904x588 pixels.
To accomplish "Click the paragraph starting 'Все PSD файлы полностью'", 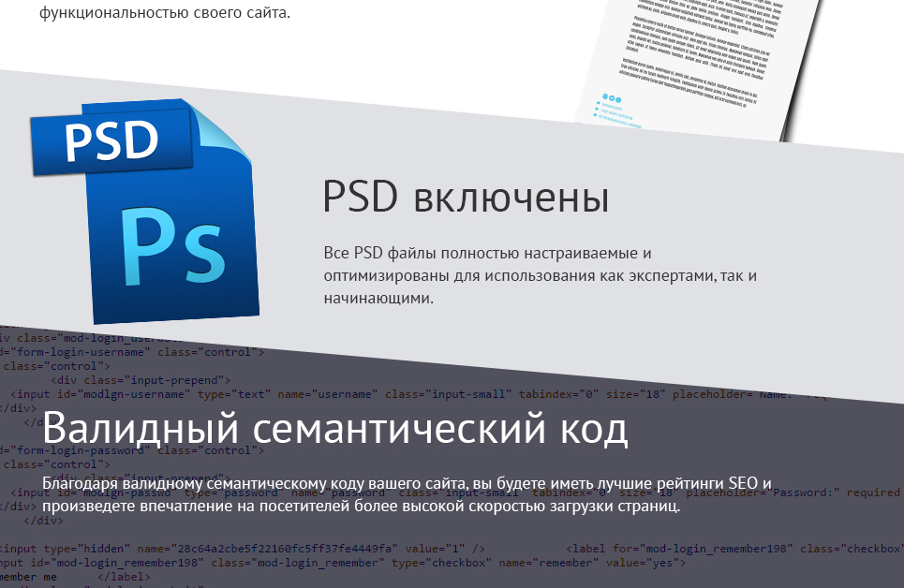I will tap(540, 275).
